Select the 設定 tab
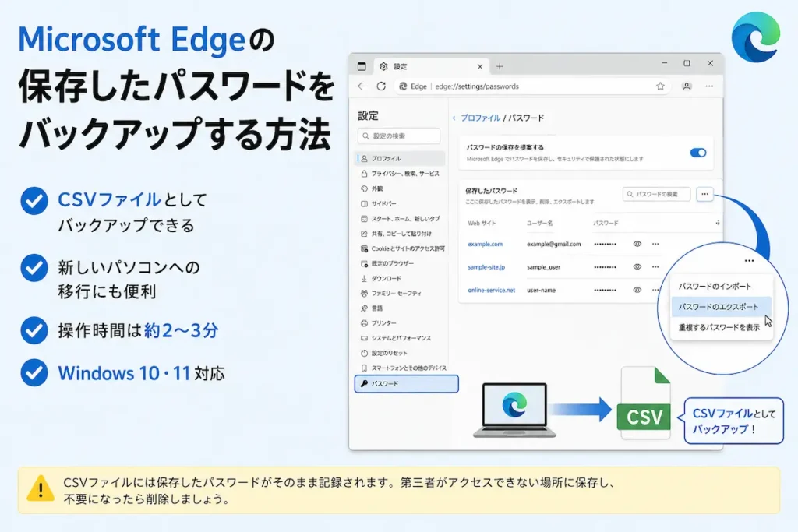 [431, 67]
